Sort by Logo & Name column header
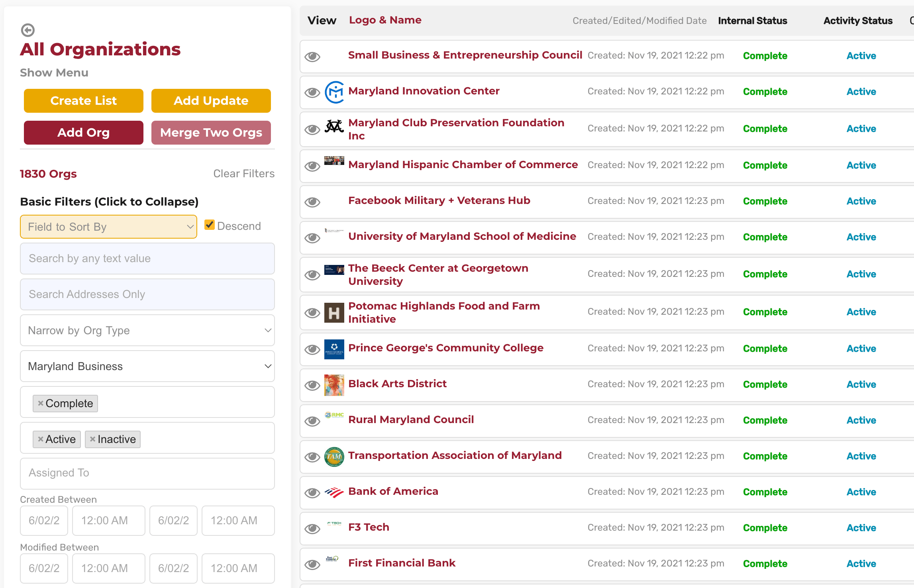 (x=385, y=20)
